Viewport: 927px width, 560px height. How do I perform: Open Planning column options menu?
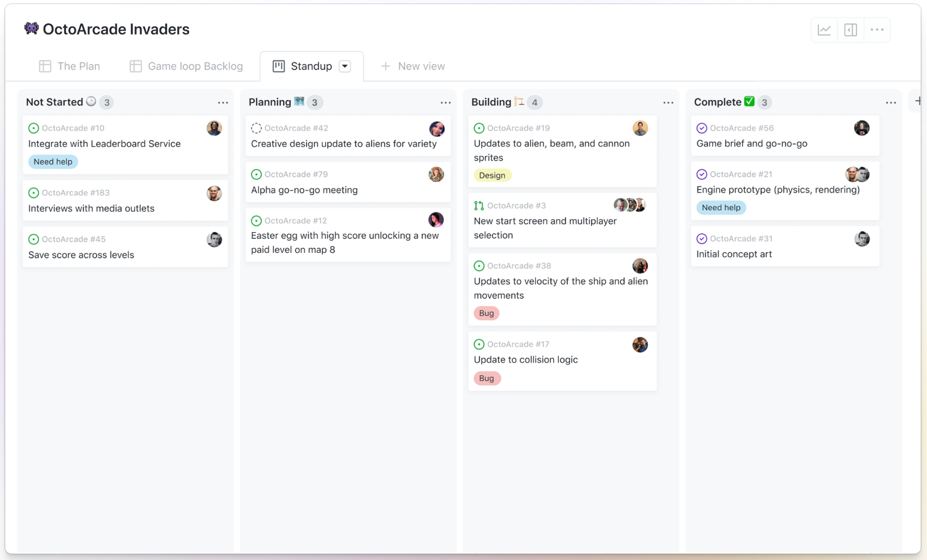coord(445,103)
